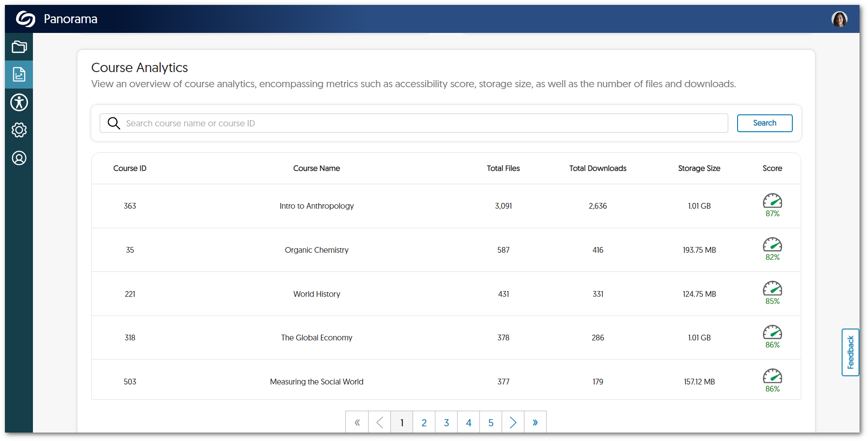Sort by Total Downloads column header
Viewport: 868px width, 441px height.
click(x=597, y=168)
